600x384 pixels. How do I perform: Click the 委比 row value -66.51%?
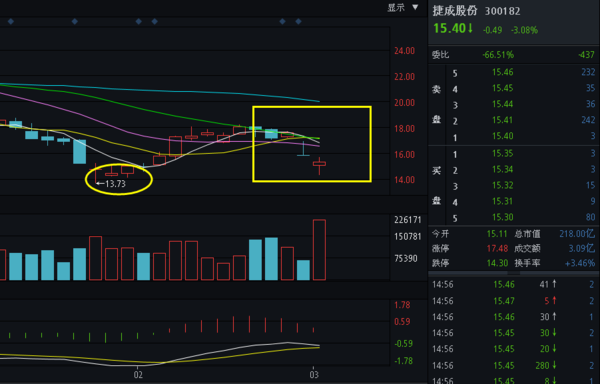coord(498,55)
